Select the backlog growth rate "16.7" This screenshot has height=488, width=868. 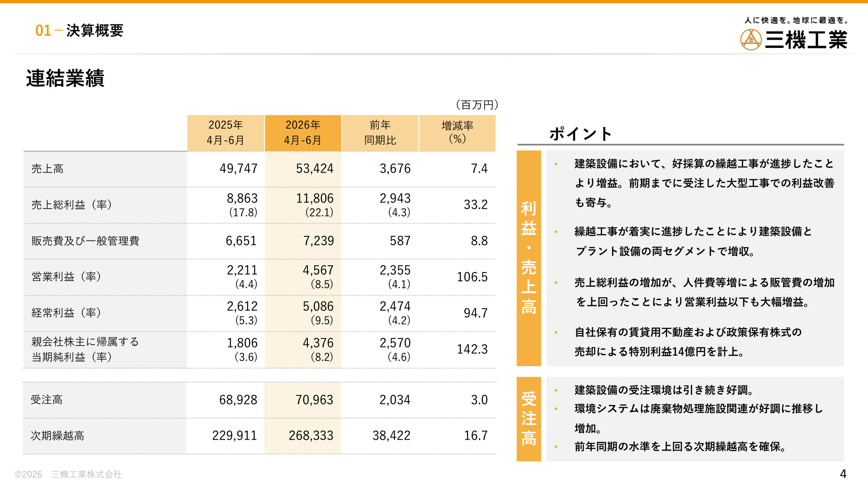coord(476,436)
